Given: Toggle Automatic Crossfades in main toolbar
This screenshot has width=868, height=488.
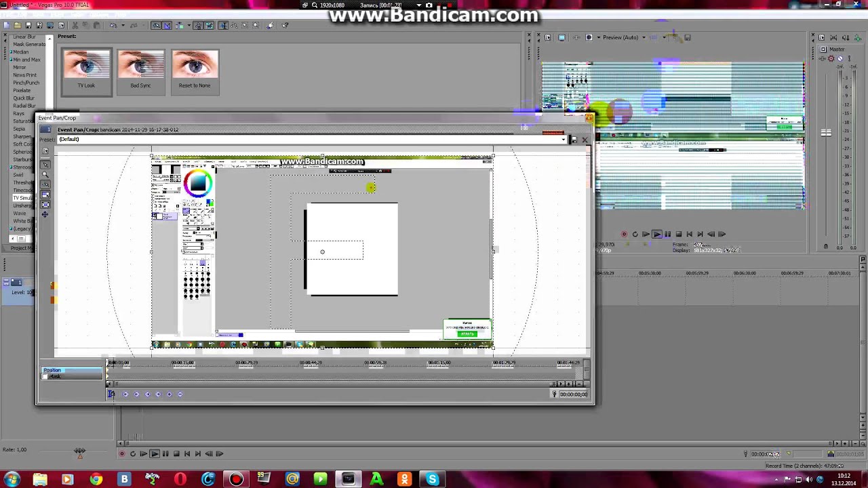Looking at the screenshot, I should pyautogui.click(x=166, y=26).
